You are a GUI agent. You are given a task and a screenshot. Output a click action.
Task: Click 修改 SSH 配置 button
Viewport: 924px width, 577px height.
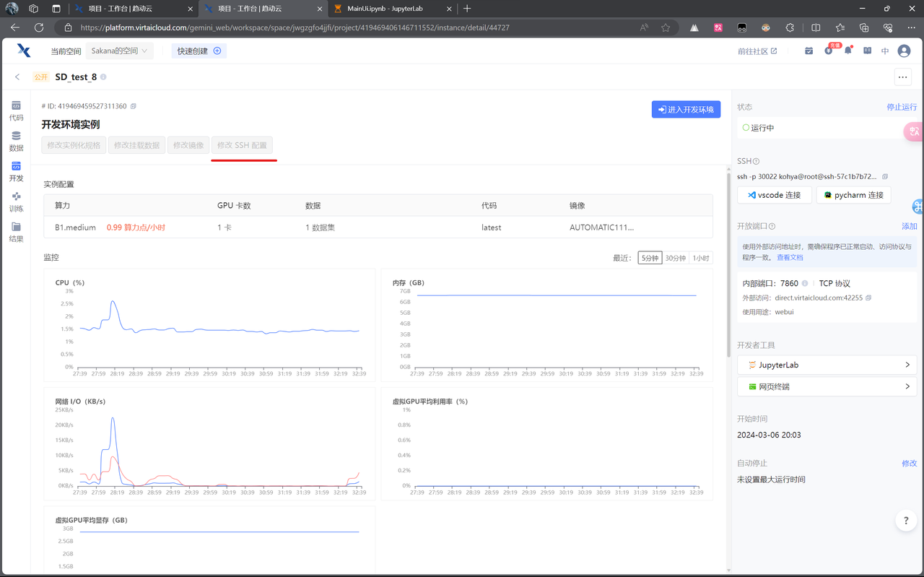click(x=242, y=145)
